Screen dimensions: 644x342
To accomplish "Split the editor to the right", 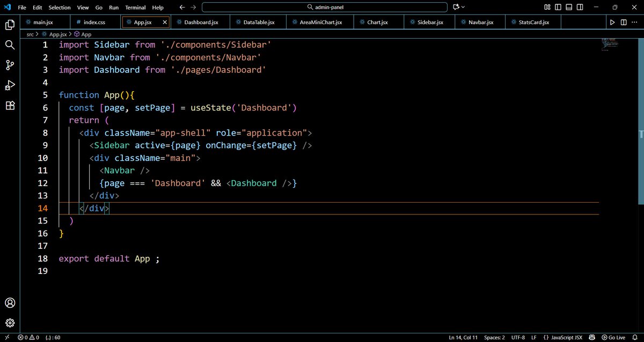I will pyautogui.click(x=623, y=23).
